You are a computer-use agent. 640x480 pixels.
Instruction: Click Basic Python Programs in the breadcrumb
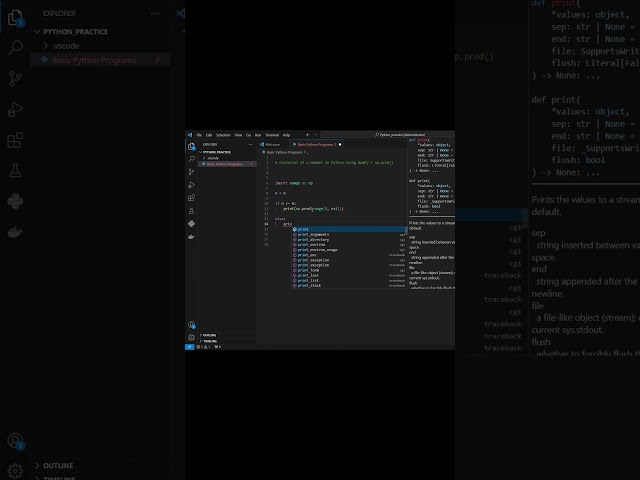(284, 152)
